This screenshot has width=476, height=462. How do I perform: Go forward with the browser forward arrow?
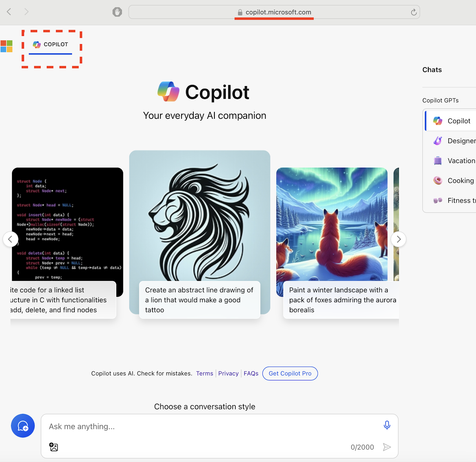point(26,12)
